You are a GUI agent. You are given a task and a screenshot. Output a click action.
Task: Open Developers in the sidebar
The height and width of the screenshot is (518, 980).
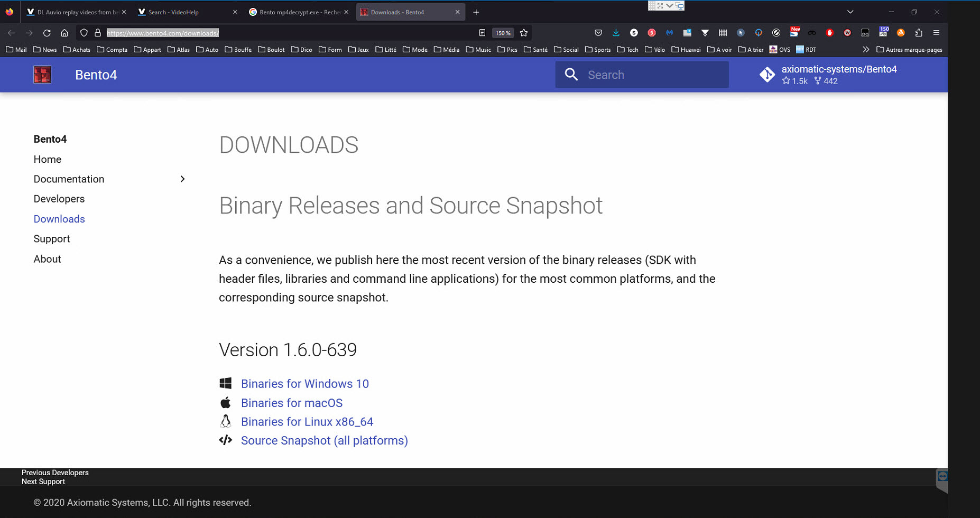click(x=59, y=199)
